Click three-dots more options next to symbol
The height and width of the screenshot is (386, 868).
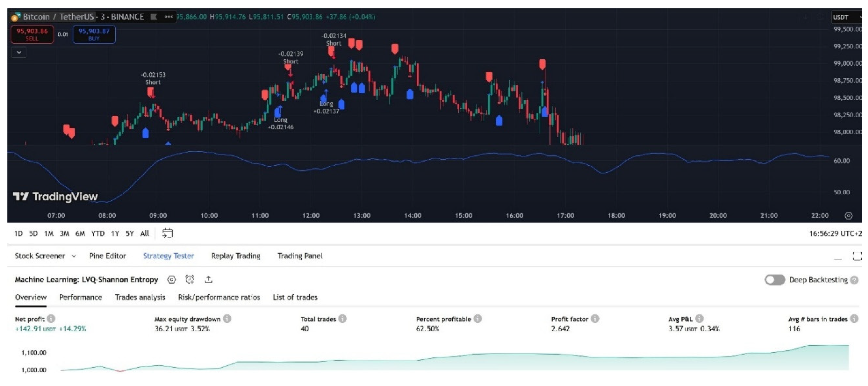[169, 16]
